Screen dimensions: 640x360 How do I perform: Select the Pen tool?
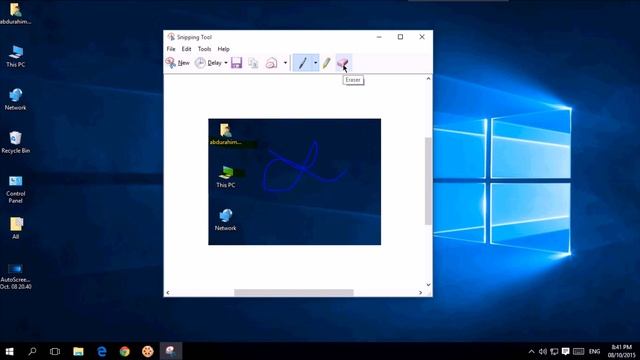coord(302,63)
